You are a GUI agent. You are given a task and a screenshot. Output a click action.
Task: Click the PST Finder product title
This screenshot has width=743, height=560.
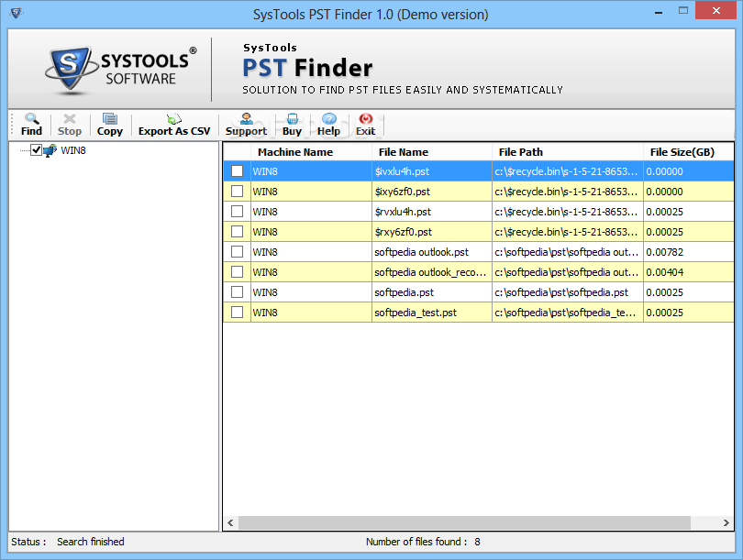(x=307, y=68)
